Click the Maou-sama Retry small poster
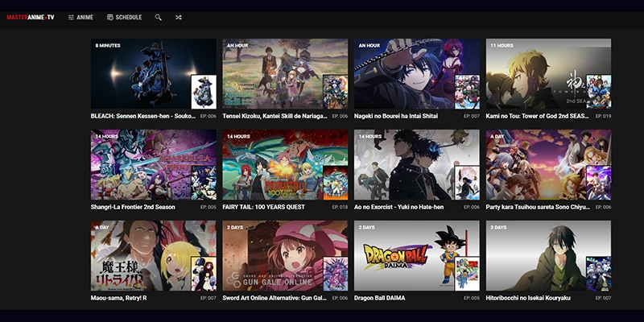Screen dimensions: 644x322 (x=204, y=274)
